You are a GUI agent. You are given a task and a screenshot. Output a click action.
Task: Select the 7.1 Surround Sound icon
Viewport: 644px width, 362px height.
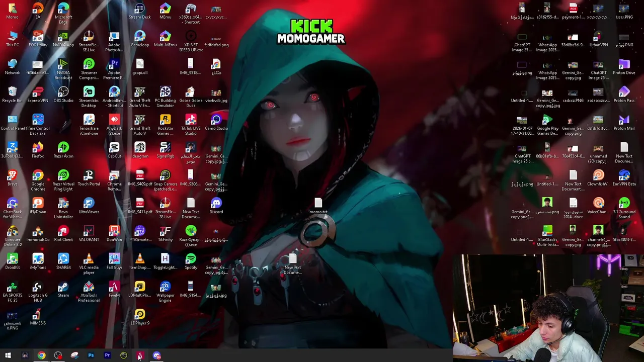(624, 208)
